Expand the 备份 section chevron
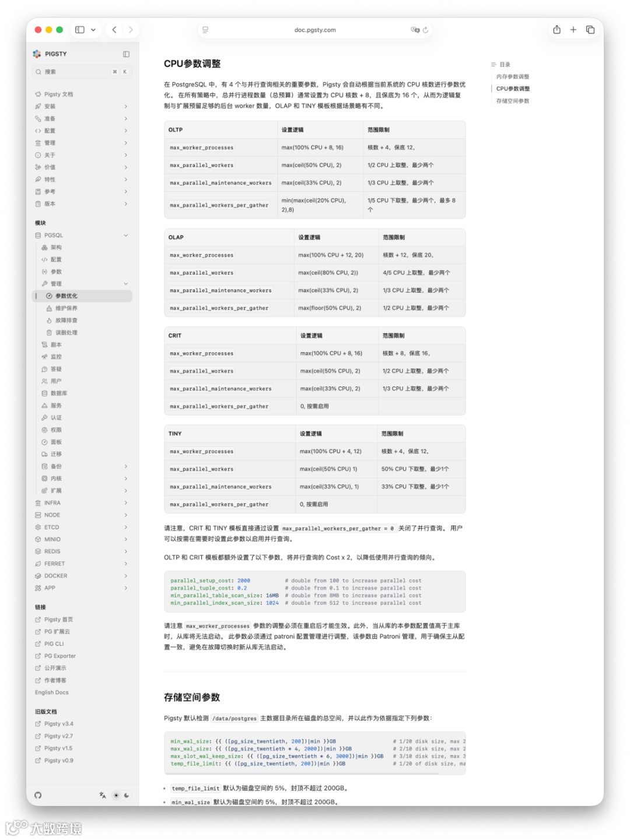The width and height of the screenshot is (630, 840). click(125, 466)
